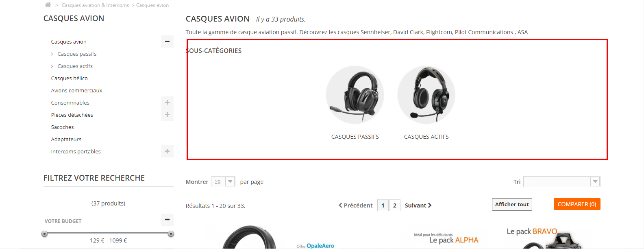
Task: Click the right handle of the budget slider
Action: (171, 234)
